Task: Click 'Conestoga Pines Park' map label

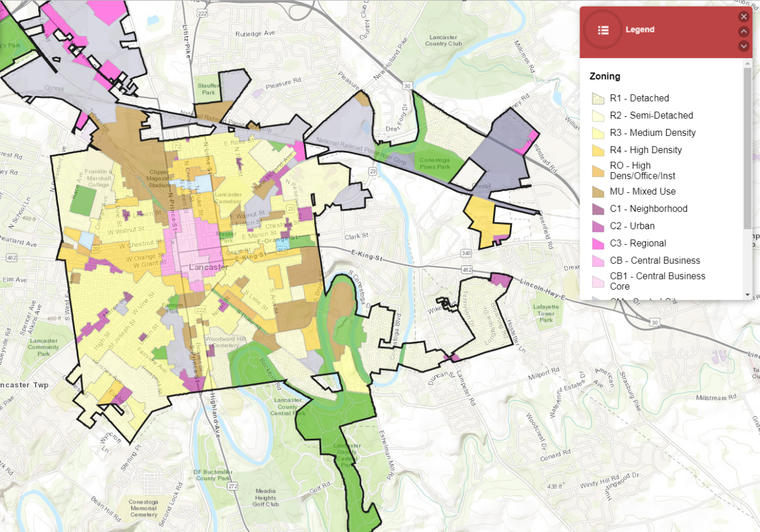Action: [x=436, y=163]
